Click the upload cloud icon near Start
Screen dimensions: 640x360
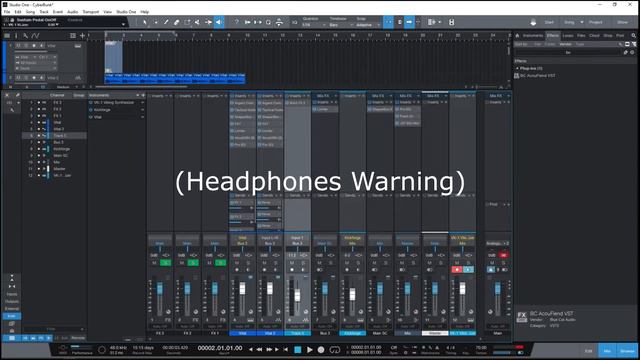tap(533, 22)
